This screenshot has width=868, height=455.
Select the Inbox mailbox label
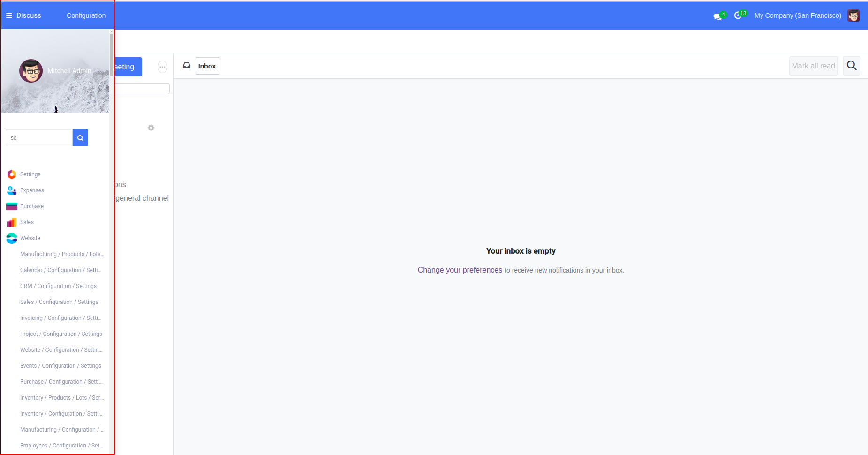[207, 66]
